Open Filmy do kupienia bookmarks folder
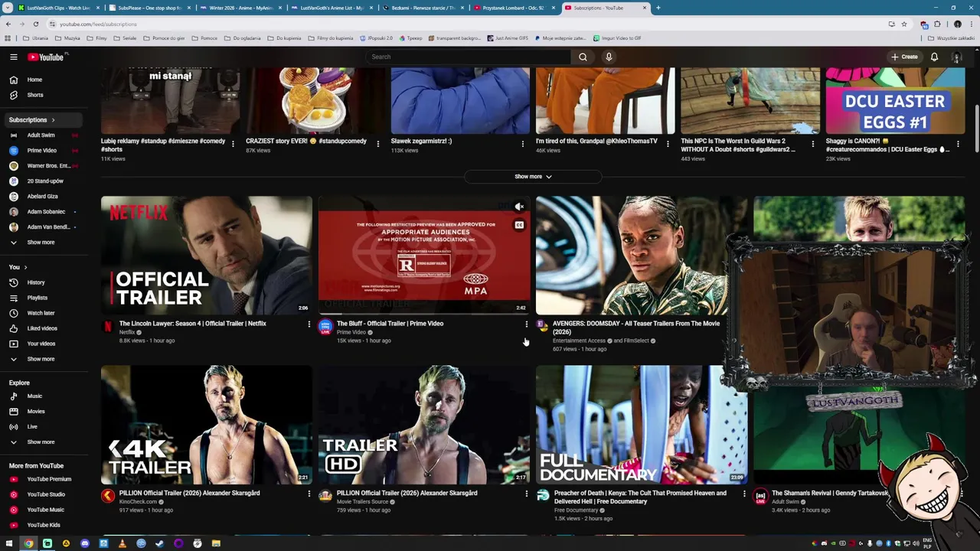Screen dimensions: 980x551 tap(331, 37)
